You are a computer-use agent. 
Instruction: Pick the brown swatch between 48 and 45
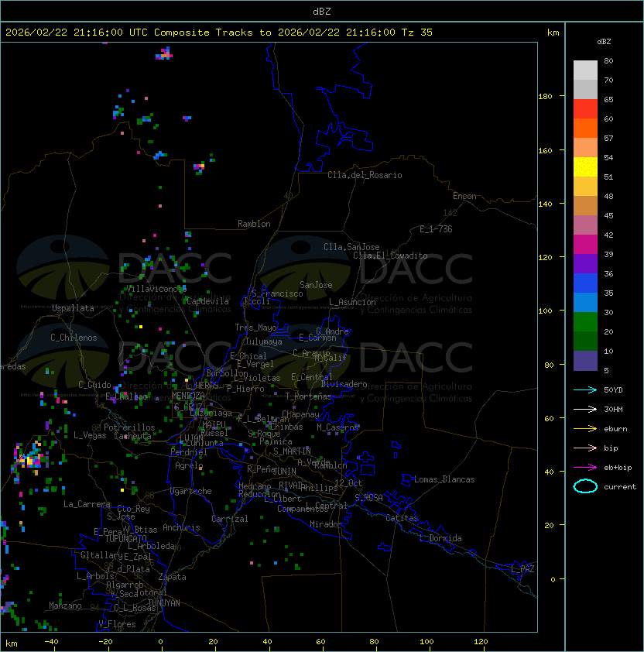pyautogui.click(x=585, y=206)
